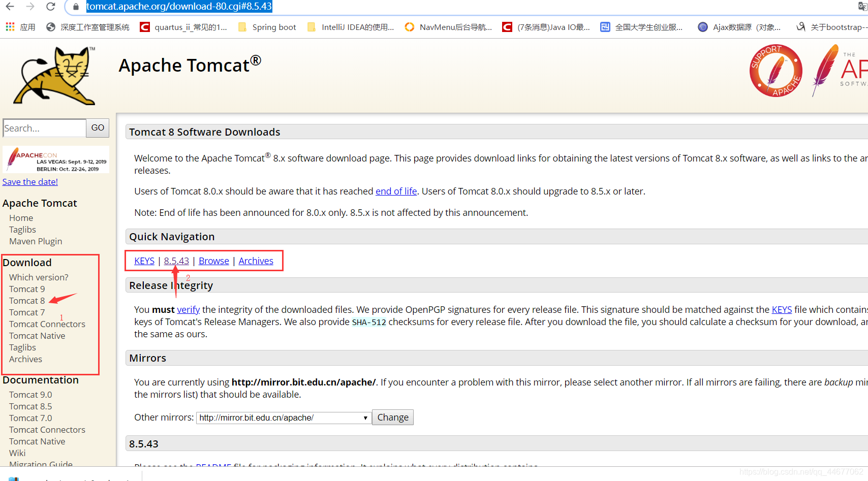
Task: Click the Apache Software Foundation feather logo
Action: coord(840,71)
